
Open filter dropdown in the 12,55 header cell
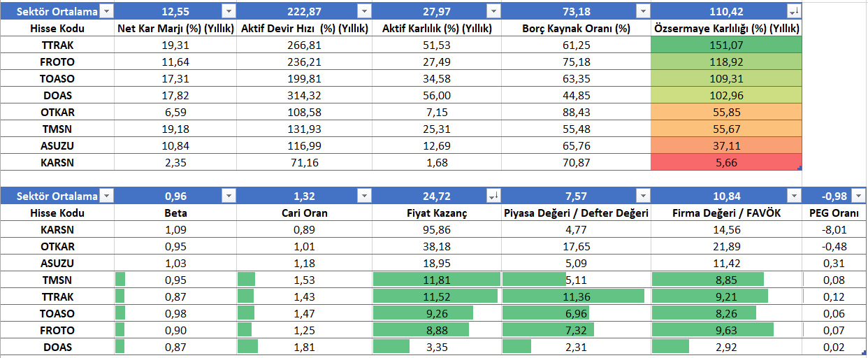pos(229,11)
